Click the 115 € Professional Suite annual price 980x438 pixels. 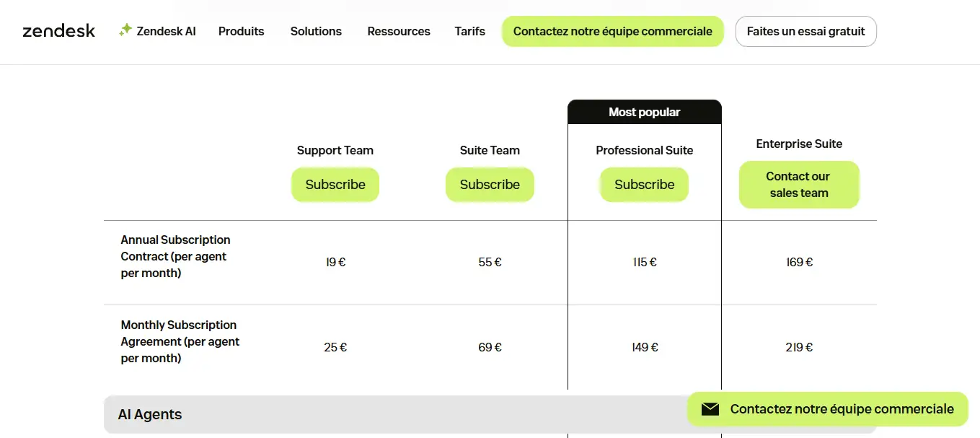[644, 263]
